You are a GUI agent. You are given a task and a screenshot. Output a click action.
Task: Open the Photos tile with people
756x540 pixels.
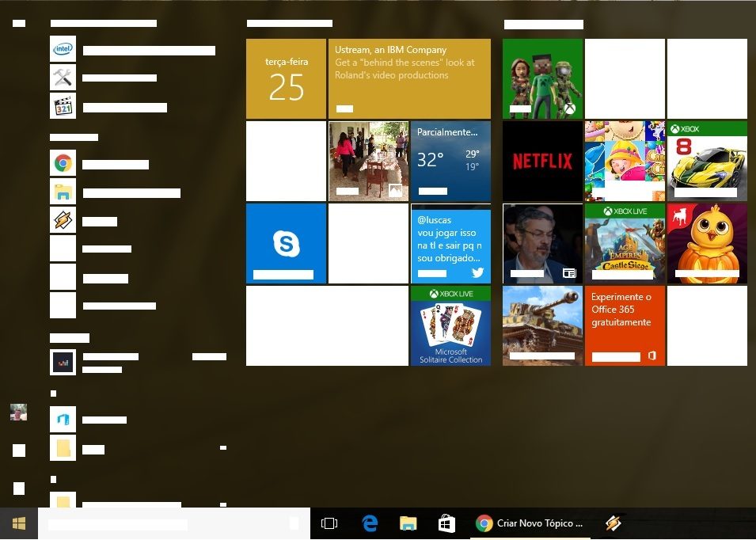coord(368,161)
